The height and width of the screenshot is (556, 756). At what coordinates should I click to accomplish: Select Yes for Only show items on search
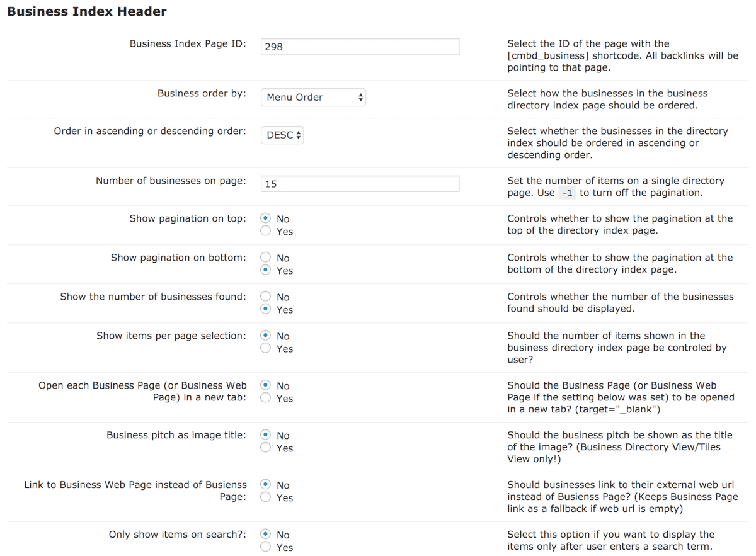266,547
